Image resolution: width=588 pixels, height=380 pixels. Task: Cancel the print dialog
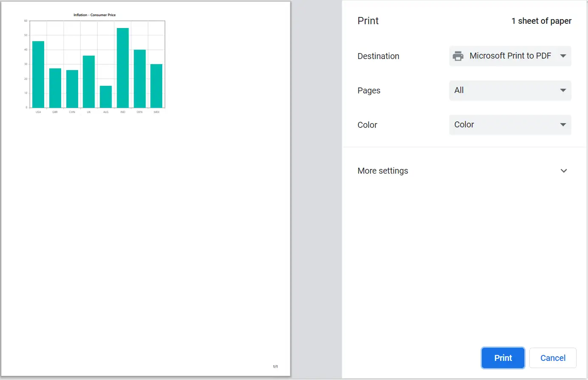(553, 358)
